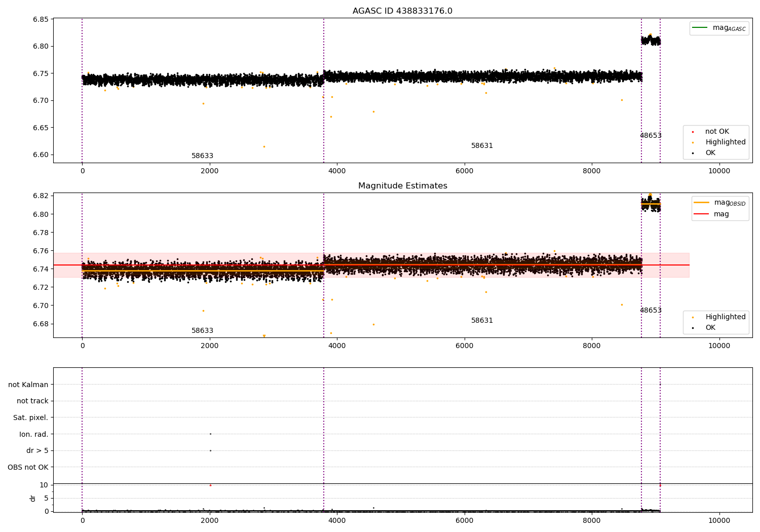Click the '10000' x tick in the bottom panel
This screenshot has height=532, width=760.
click(719, 520)
